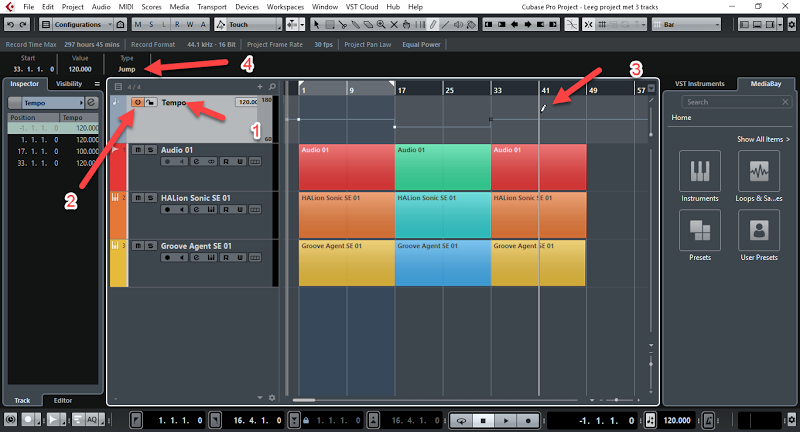800x432 pixels.
Task: Click the transport Record button
Action: (x=528, y=420)
